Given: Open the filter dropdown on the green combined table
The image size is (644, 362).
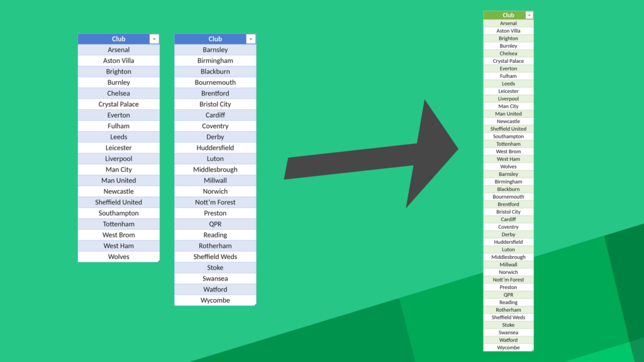Looking at the screenshot, I should tap(529, 15).
